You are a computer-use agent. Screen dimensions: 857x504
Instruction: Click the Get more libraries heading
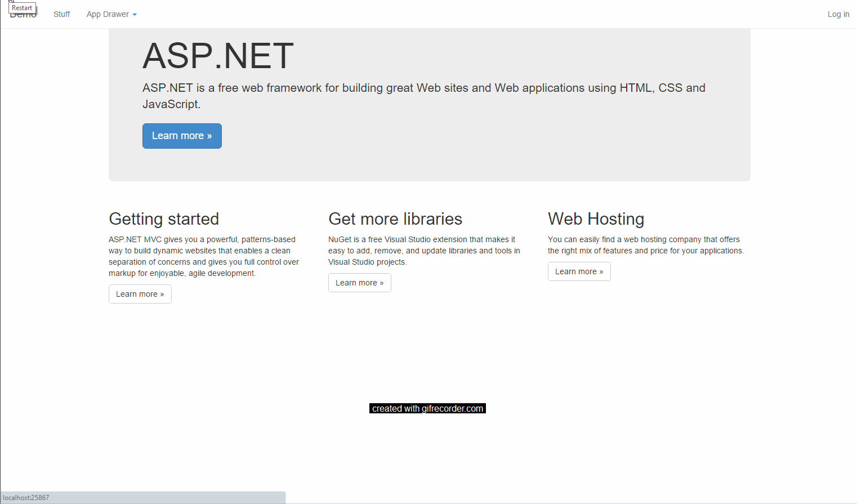click(395, 218)
